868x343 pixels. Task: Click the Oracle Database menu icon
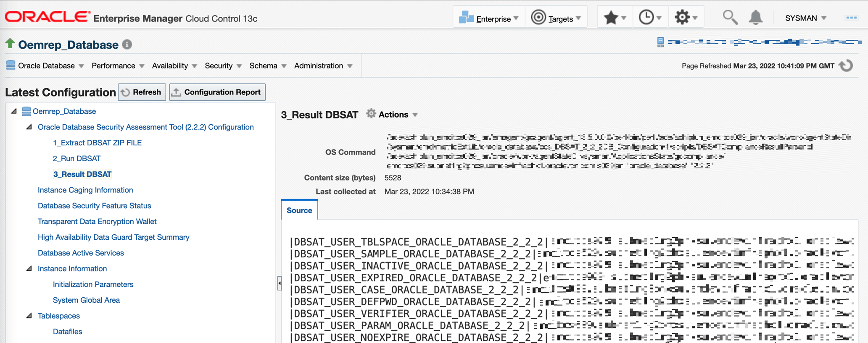pyautogui.click(x=11, y=65)
